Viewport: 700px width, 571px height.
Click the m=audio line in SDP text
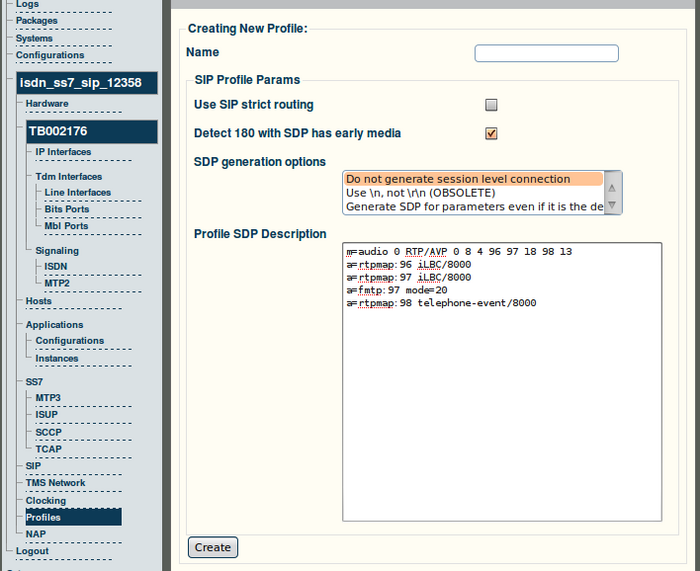pyautogui.click(x=459, y=252)
